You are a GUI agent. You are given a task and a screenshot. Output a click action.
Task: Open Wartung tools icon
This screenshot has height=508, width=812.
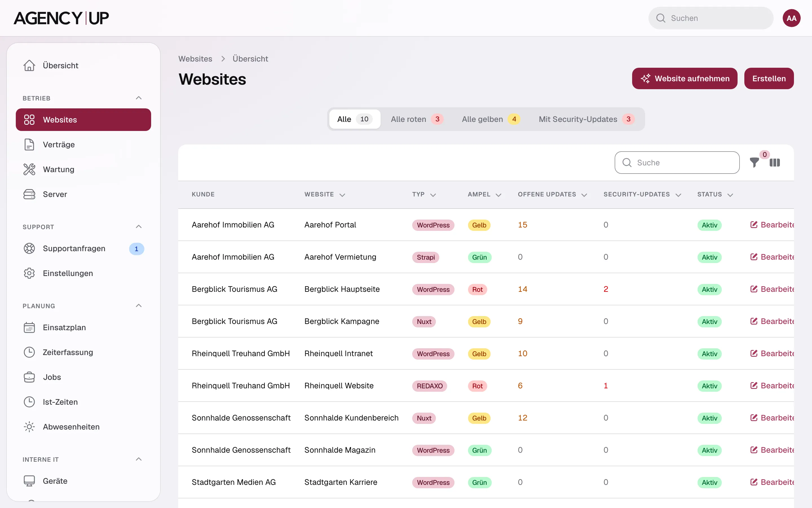pyautogui.click(x=29, y=169)
